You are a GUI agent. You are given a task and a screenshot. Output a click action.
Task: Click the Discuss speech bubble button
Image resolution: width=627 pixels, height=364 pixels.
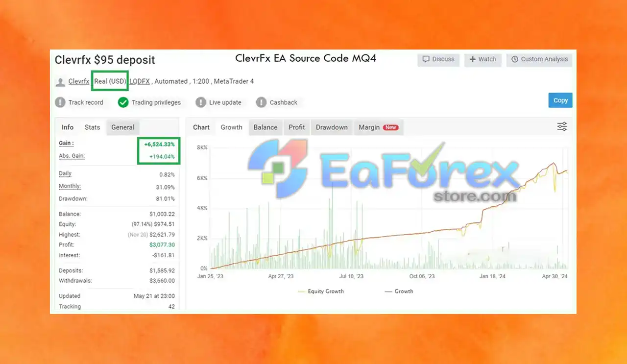(438, 59)
